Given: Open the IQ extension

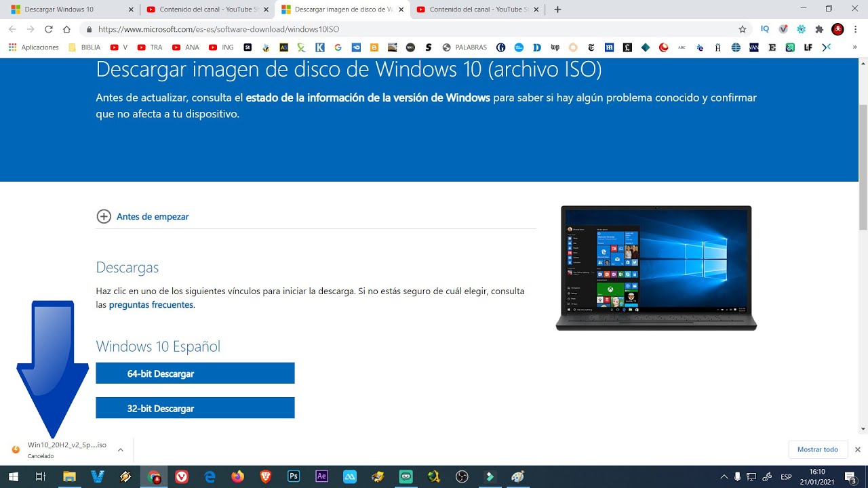Looking at the screenshot, I should coord(765,29).
